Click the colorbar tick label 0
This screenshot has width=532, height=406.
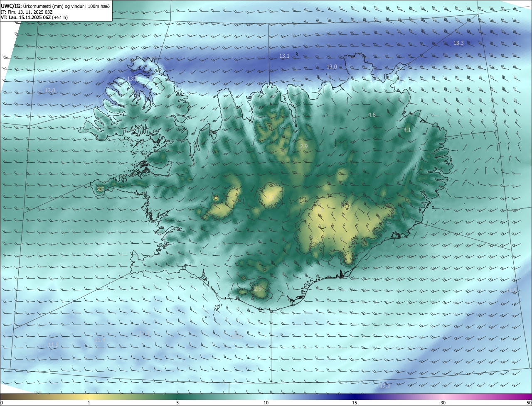2,403
